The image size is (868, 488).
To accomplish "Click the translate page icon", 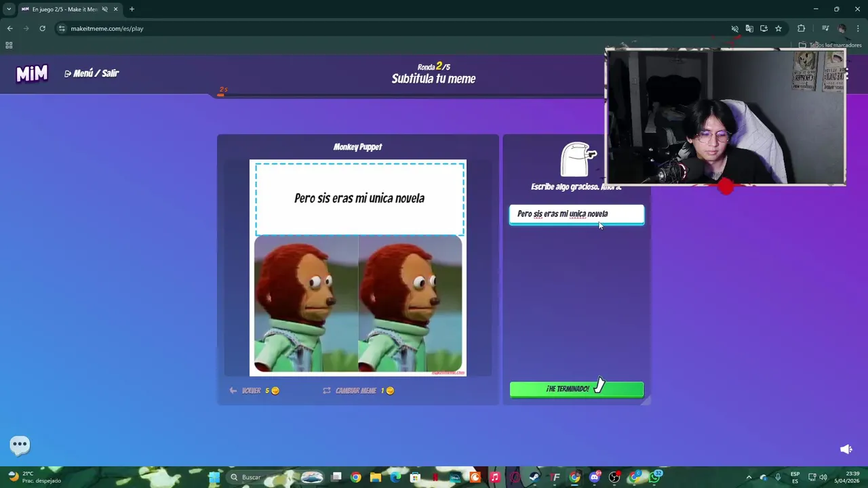I will click(749, 28).
